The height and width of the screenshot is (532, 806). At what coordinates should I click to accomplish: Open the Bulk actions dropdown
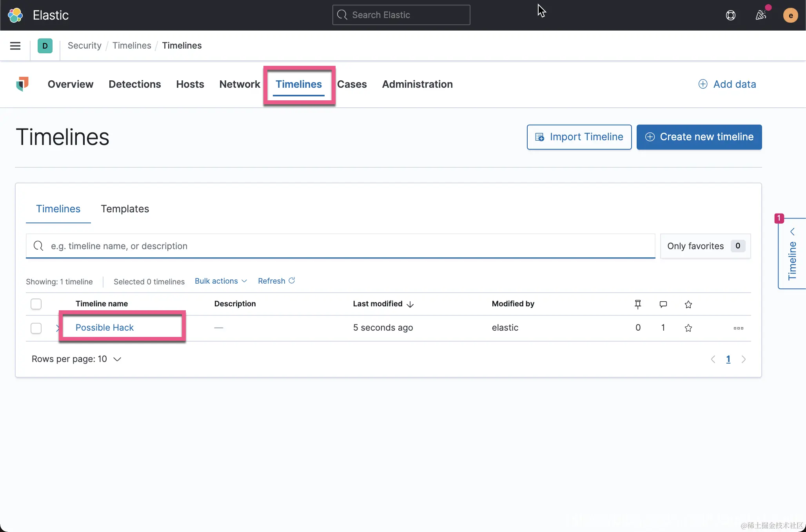[x=221, y=281]
